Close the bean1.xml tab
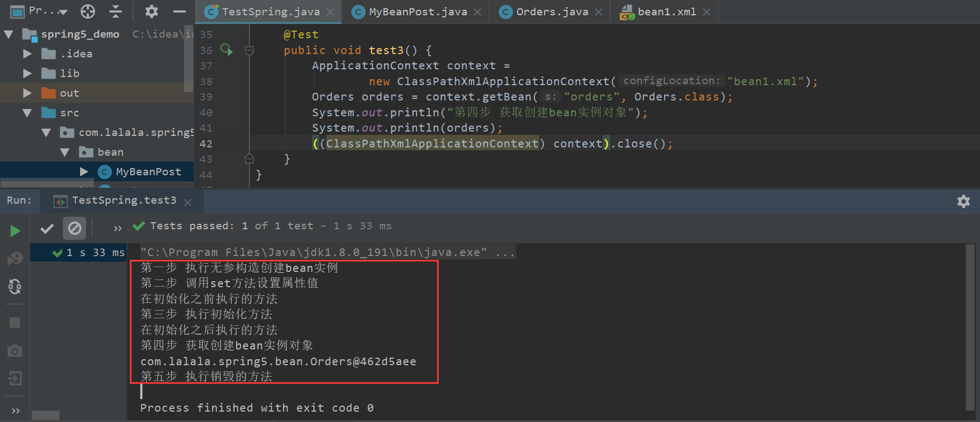 click(707, 12)
